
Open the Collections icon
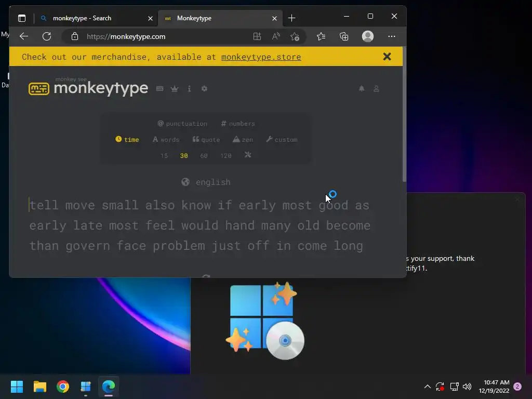(x=344, y=36)
